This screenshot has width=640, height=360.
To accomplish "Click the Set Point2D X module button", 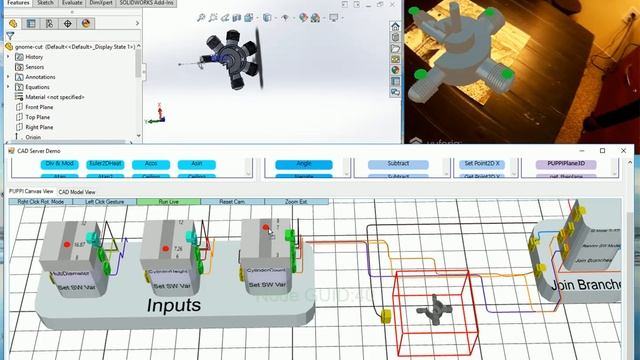I will (482, 164).
